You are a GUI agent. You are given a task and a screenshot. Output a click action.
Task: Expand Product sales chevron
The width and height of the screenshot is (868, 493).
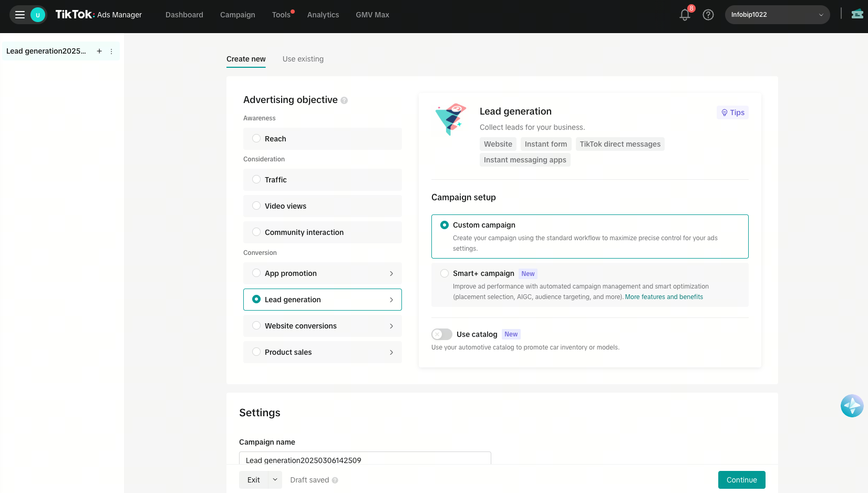pos(391,352)
